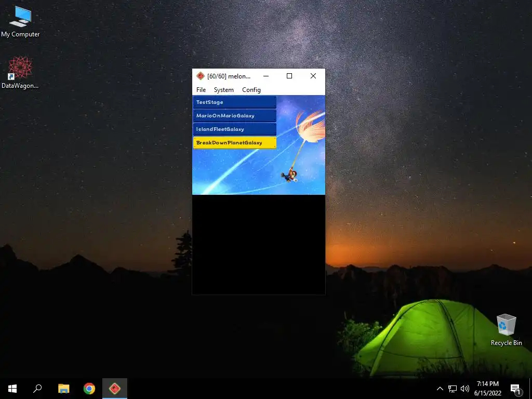Close the melonDS window
Image resolution: width=532 pixels, height=399 pixels.
tap(313, 76)
